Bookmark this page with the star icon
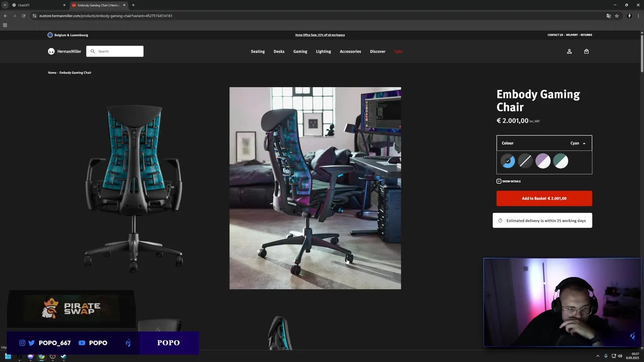Screen dimensions: 644x362 (617, 16)
